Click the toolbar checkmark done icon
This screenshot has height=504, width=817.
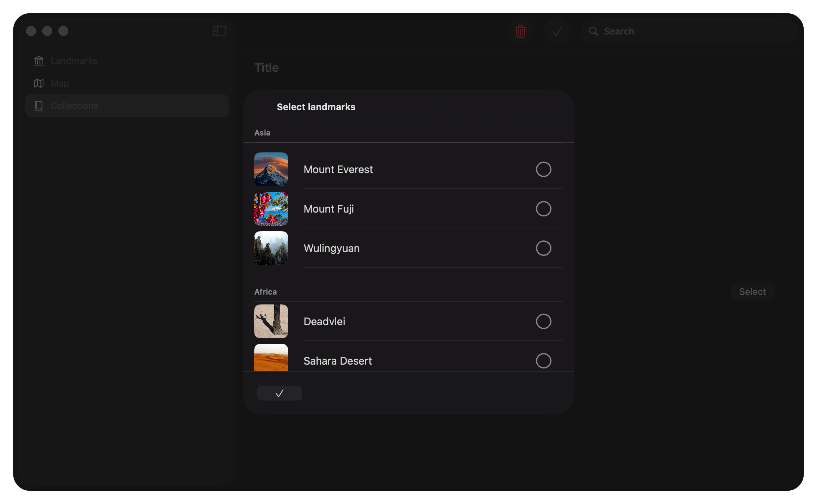[x=557, y=31]
